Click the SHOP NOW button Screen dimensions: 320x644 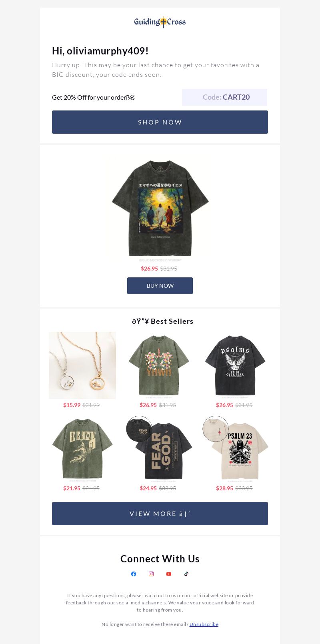[160, 122]
